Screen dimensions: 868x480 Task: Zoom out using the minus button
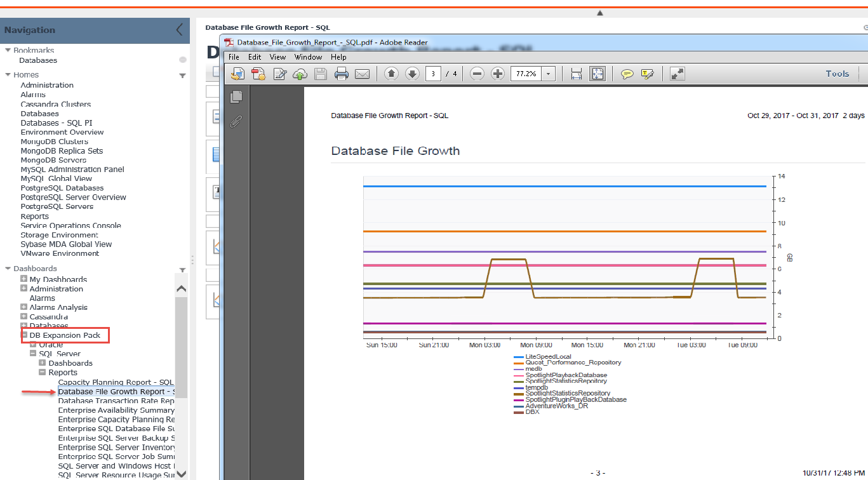477,74
